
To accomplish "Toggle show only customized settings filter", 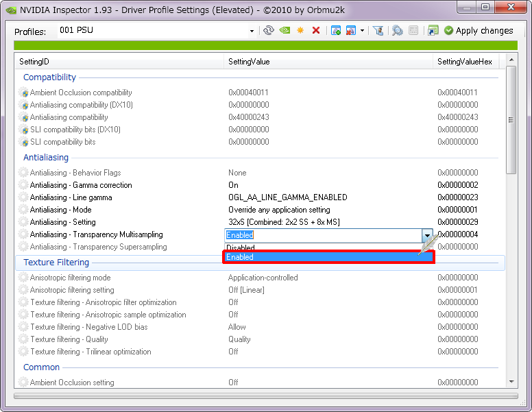I will 378,31.
